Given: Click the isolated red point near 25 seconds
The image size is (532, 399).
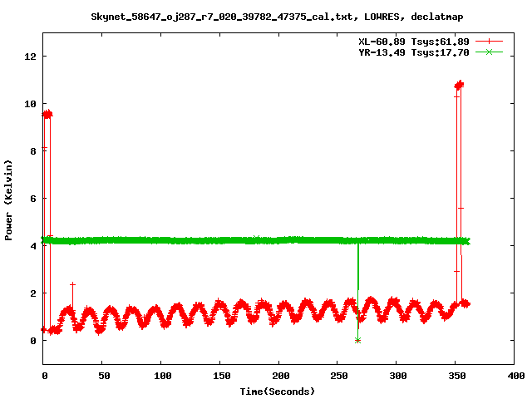Looking at the screenshot, I should click(73, 284).
